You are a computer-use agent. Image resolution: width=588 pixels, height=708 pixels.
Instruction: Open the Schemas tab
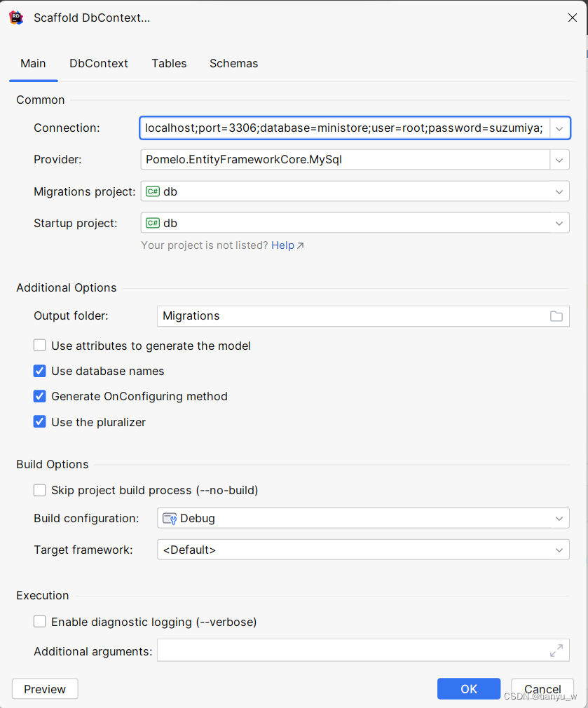(x=233, y=63)
